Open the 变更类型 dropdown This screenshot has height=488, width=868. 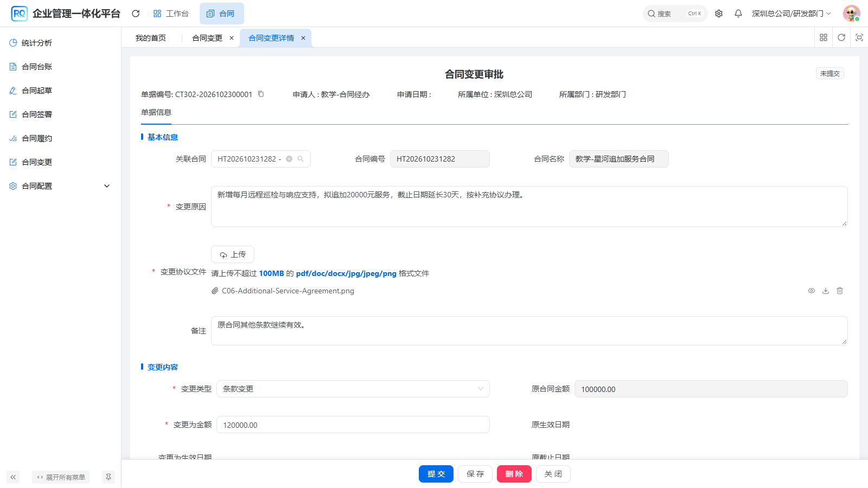pos(353,389)
